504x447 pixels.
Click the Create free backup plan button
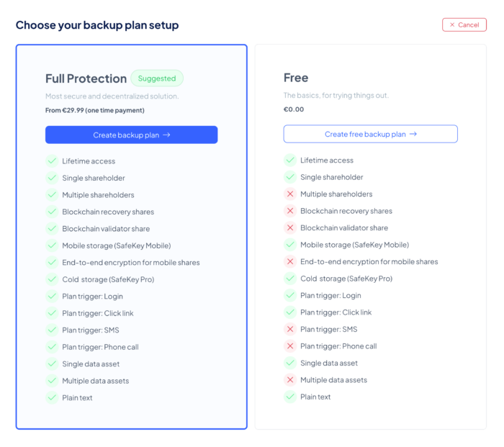(370, 134)
